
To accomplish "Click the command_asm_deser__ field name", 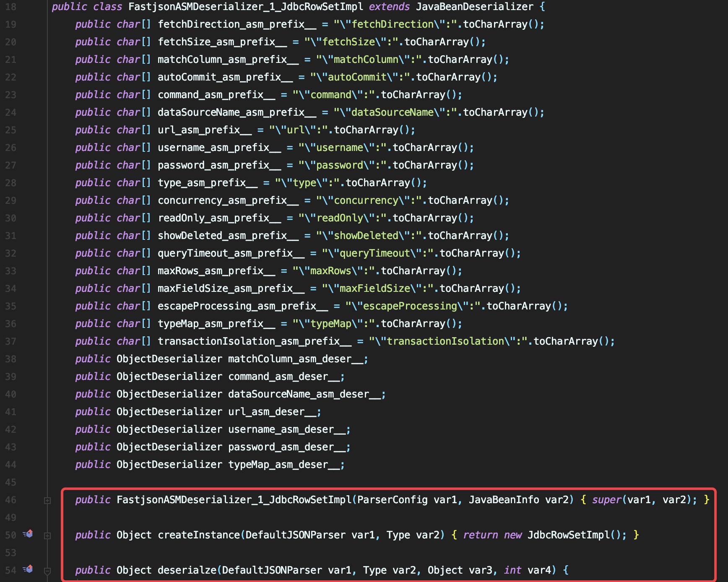I will [x=284, y=377].
